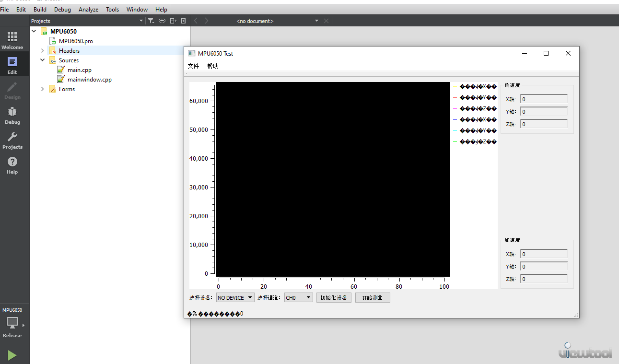Click the 开始测量 button
619x364 pixels.
[373, 297]
